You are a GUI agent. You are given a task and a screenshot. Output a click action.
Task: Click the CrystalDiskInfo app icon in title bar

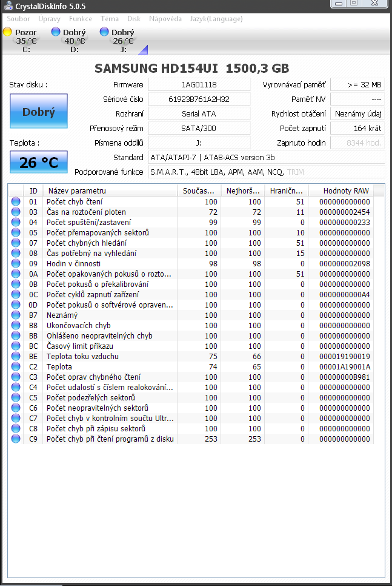pyautogui.click(x=8, y=6)
